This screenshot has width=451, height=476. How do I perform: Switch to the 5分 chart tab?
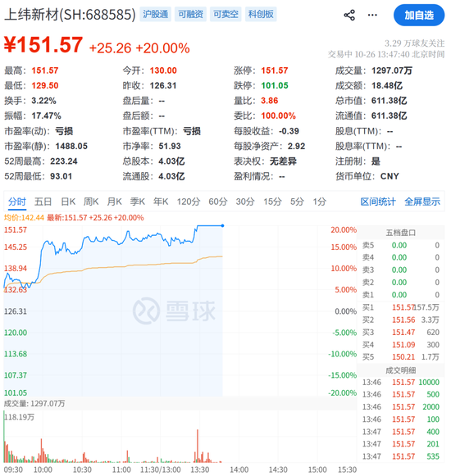click(x=297, y=202)
